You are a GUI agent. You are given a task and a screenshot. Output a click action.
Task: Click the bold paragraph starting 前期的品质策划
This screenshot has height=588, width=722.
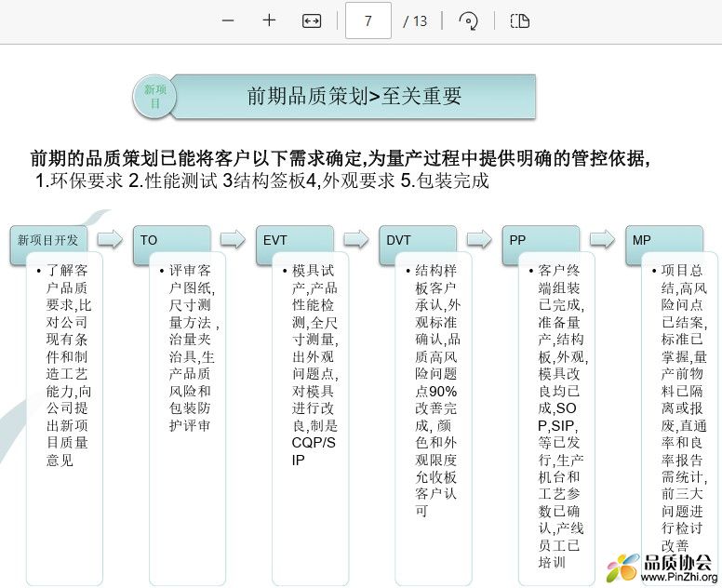(x=341, y=158)
